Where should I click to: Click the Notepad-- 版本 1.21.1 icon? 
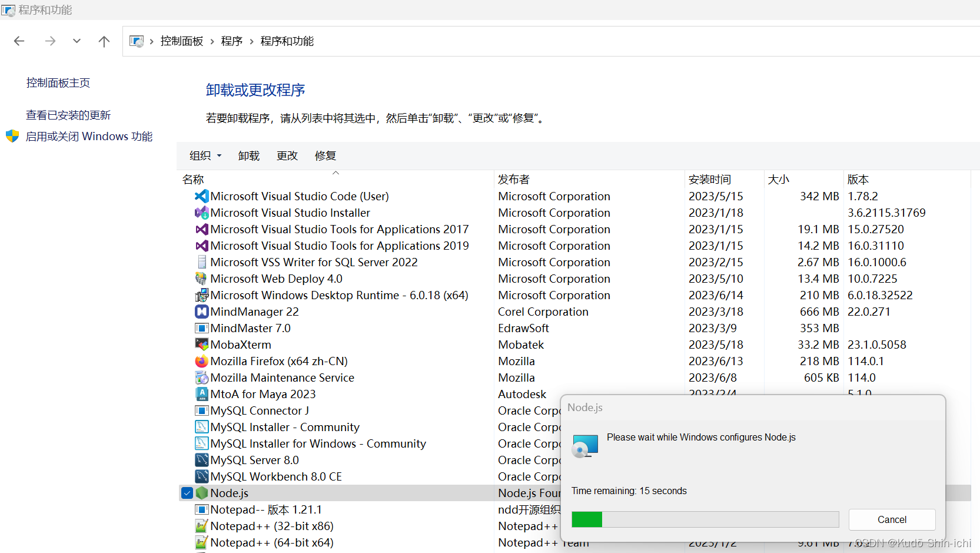(202, 509)
